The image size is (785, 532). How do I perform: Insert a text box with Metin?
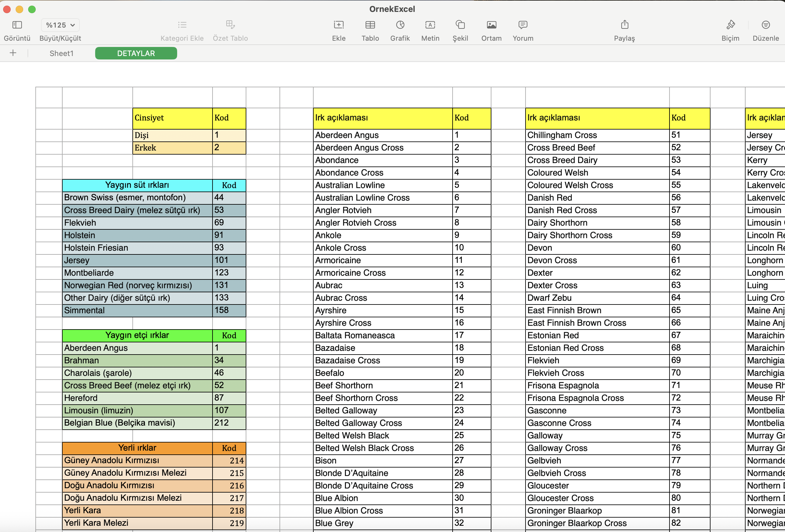[x=430, y=25]
